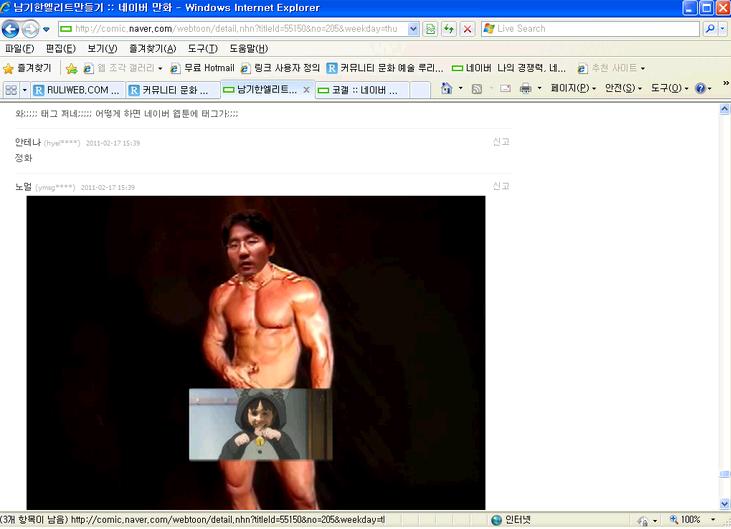Image resolution: width=731 pixels, height=529 pixels.
Task: Expand the address bar URL dropdown
Action: pos(414,29)
